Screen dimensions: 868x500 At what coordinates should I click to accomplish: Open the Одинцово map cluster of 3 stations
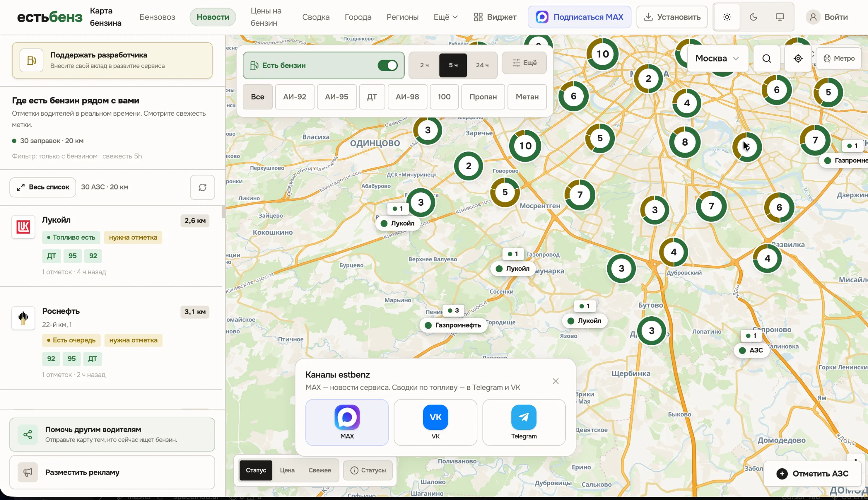pyautogui.click(x=427, y=130)
